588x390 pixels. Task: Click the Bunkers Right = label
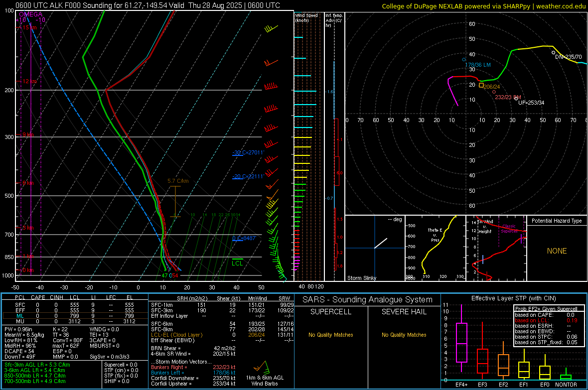[x=169, y=367]
